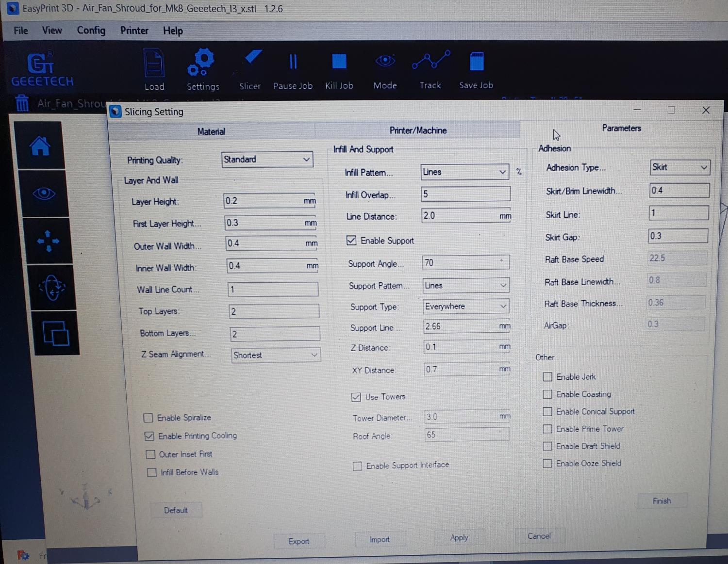Click the Geeetech logo
Image resolution: width=728 pixels, height=564 pixels.
coord(42,70)
